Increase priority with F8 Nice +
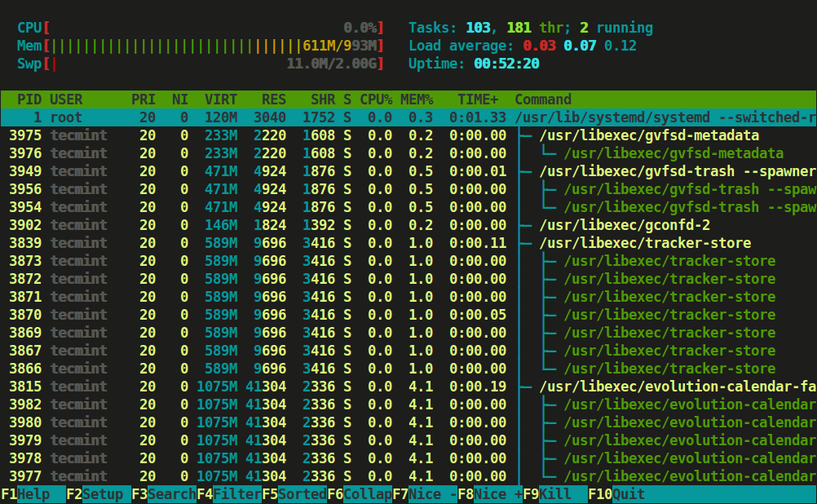The width and height of the screenshot is (817, 504). click(490, 494)
